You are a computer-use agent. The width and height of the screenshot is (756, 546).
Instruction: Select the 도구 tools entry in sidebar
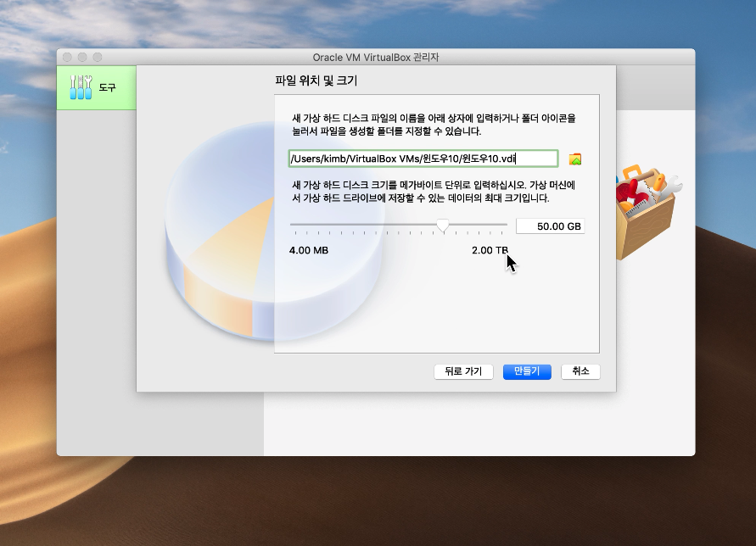point(97,87)
